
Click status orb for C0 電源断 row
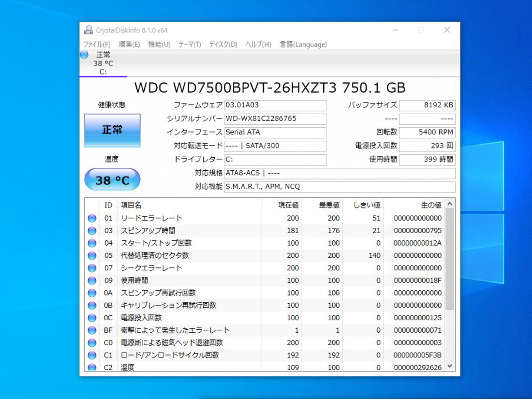pyautogui.click(x=92, y=343)
